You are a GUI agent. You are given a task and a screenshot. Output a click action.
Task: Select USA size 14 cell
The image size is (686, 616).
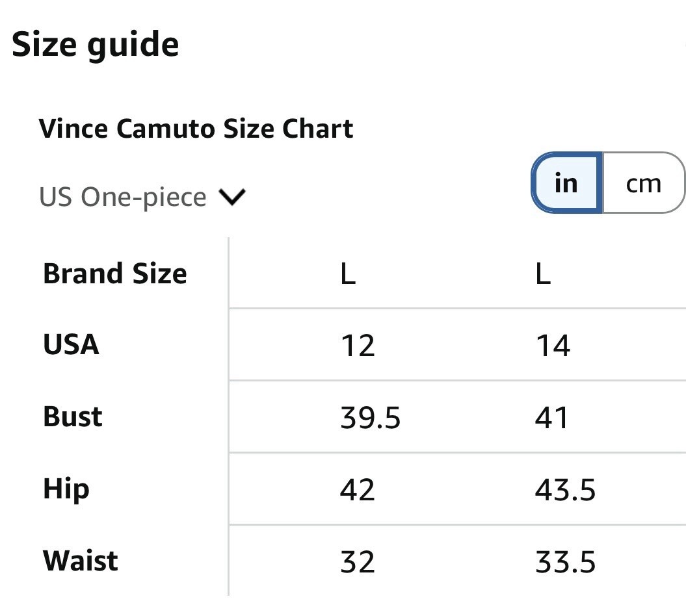pyautogui.click(x=553, y=346)
